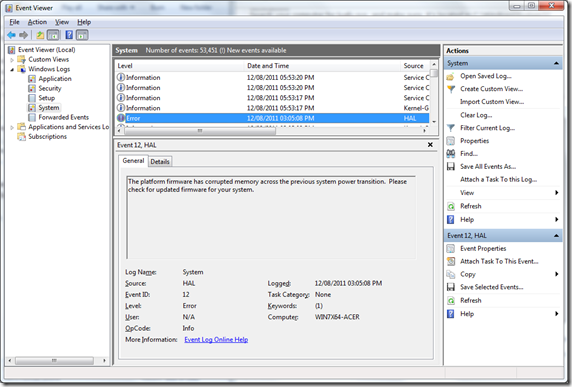Click the Event Viewer title bar icon
The height and width of the screenshot is (387, 572).
[x=9, y=8]
